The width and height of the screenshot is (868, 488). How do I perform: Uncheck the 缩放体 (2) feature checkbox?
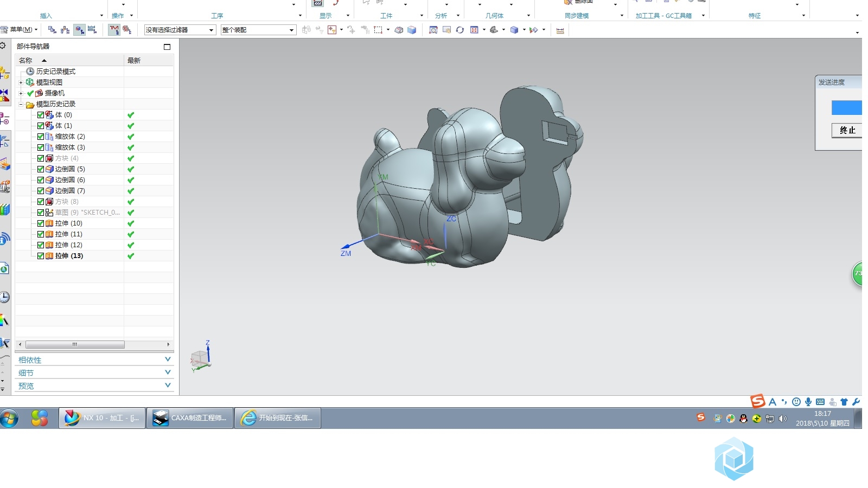pyautogui.click(x=41, y=137)
